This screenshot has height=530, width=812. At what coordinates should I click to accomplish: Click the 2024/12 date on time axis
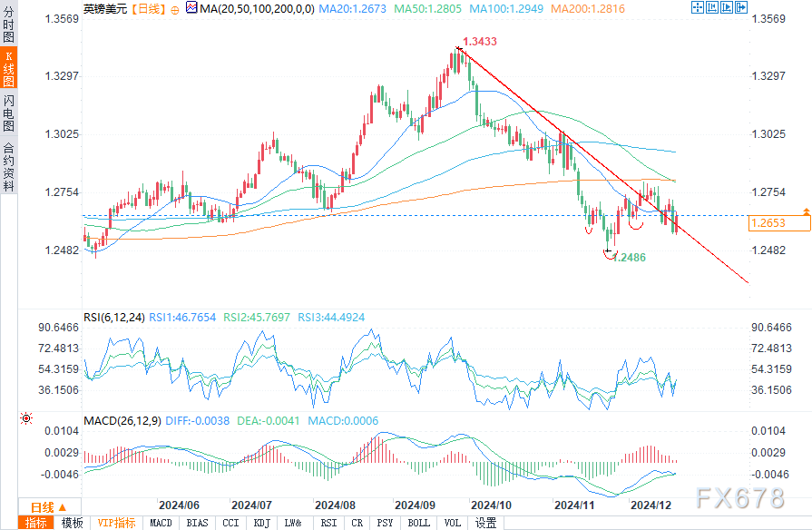[x=651, y=505]
